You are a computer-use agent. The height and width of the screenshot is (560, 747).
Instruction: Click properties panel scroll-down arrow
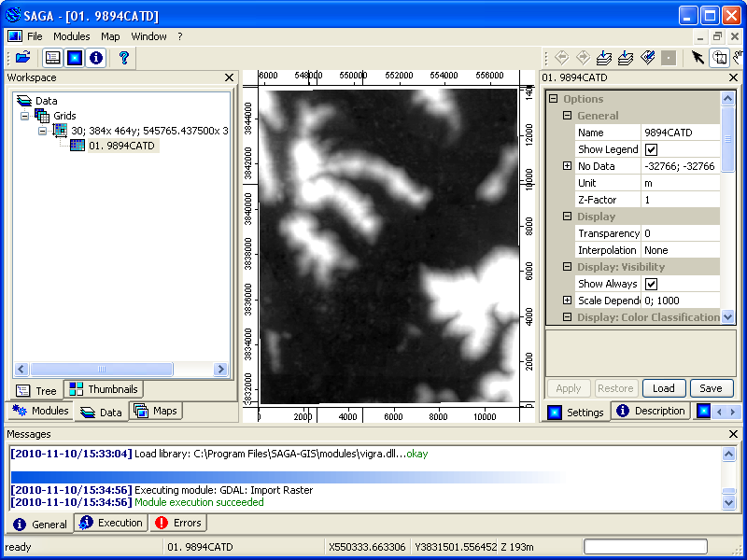tap(728, 316)
